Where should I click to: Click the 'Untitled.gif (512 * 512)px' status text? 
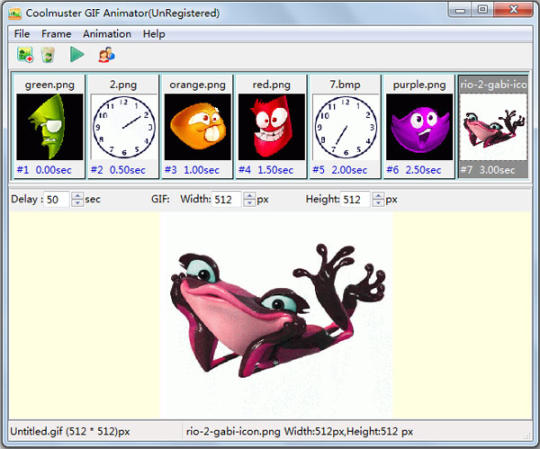pyautogui.click(x=70, y=431)
